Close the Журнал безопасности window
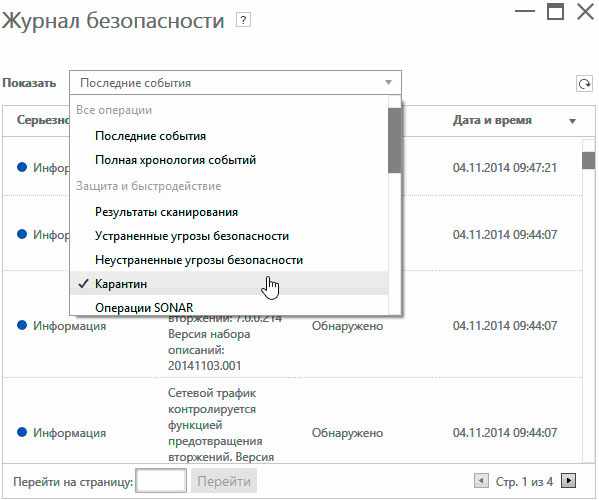This screenshot has height=500, width=599. click(585, 11)
